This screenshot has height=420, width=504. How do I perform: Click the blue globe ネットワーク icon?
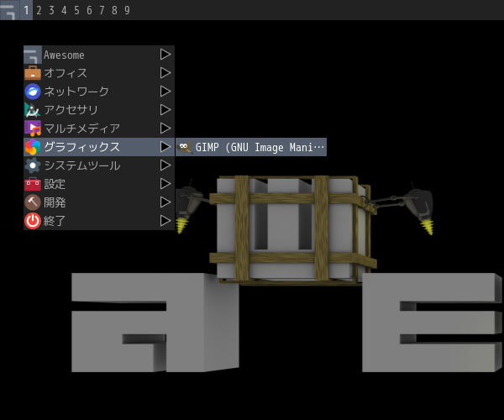click(33, 92)
